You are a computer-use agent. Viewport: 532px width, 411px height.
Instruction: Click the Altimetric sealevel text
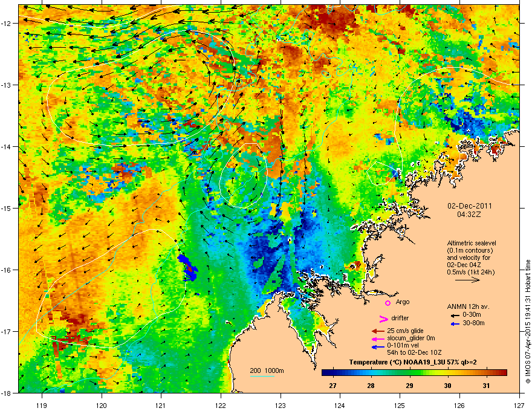[x=472, y=243]
